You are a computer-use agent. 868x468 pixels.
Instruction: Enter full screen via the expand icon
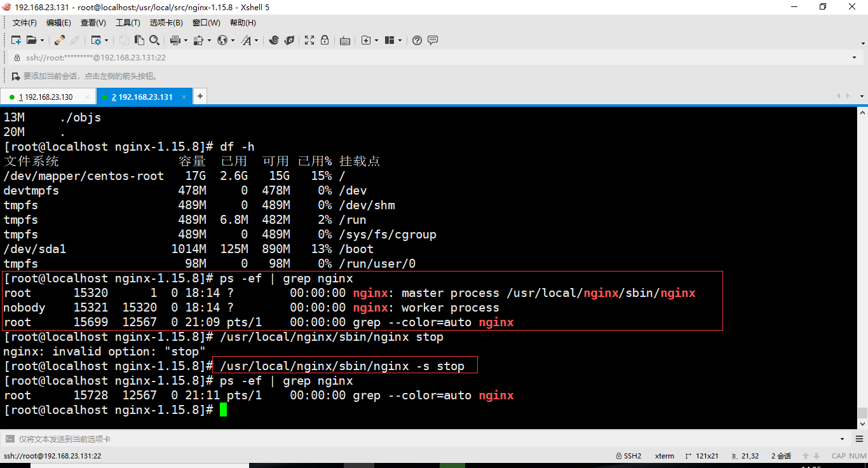(x=308, y=40)
